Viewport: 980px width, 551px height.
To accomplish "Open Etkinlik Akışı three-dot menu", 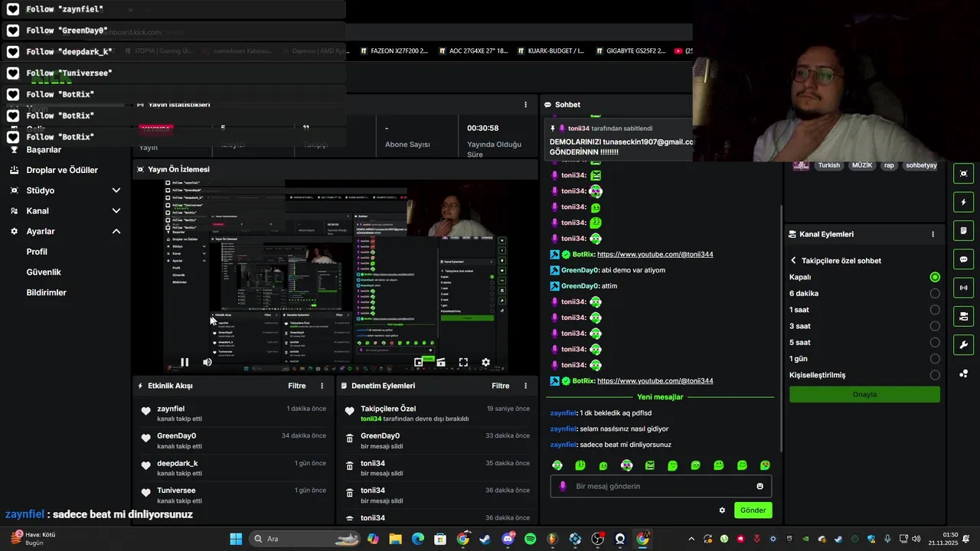I will point(322,386).
